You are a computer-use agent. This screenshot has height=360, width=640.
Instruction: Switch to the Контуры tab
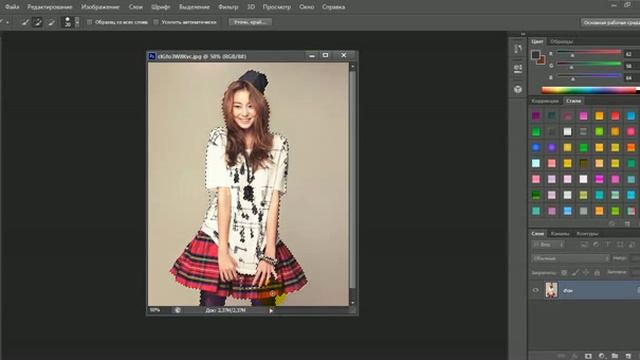pos(587,233)
